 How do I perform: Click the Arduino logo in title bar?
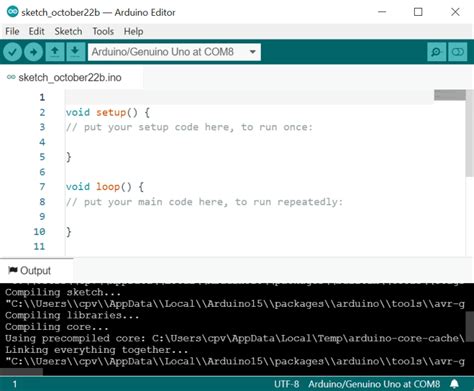tap(12, 12)
